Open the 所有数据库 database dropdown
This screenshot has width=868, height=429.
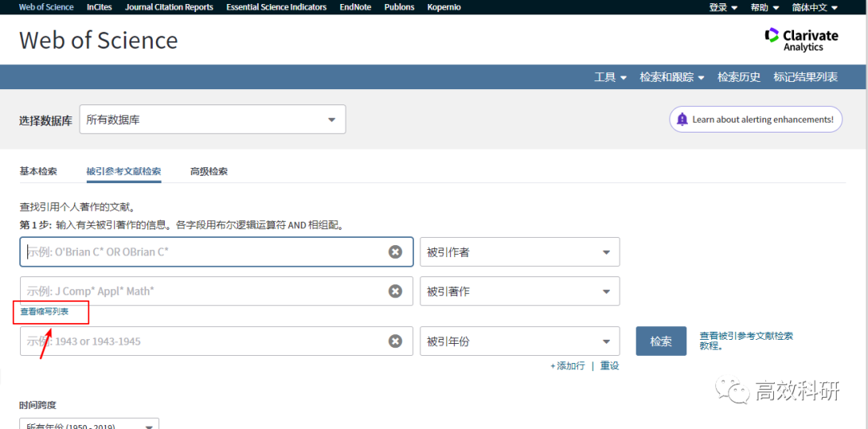coord(212,120)
